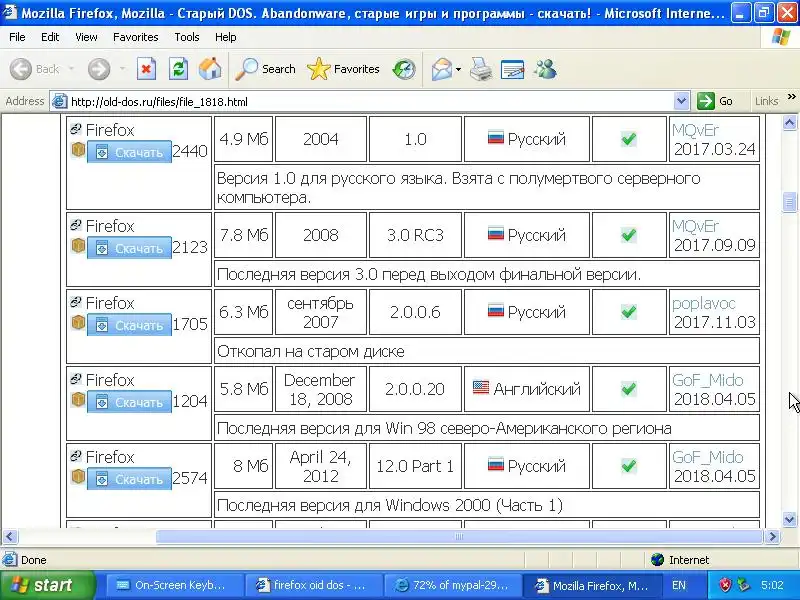Click the package icon in Firefox 1.0 row

pyautogui.click(x=78, y=150)
